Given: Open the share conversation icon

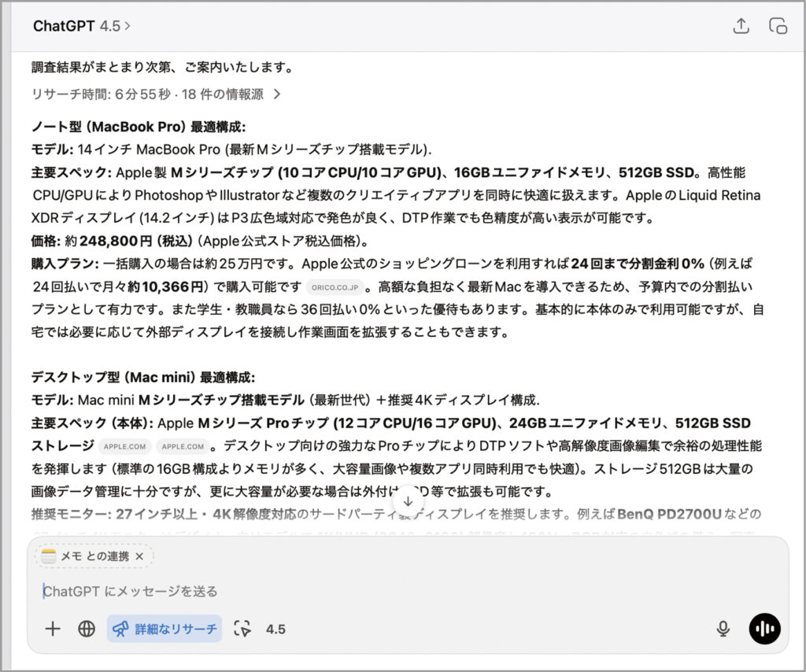Looking at the screenshot, I should [741, 26].
